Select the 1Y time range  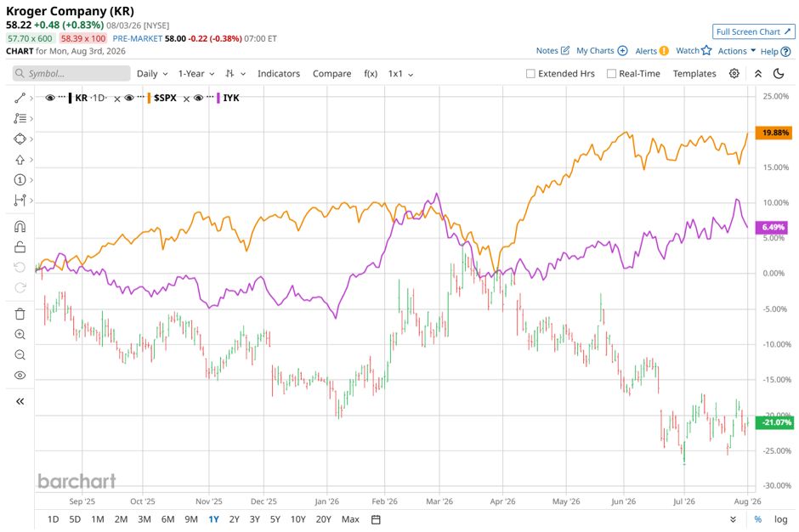pyautogui.click(x=213, y=519)
